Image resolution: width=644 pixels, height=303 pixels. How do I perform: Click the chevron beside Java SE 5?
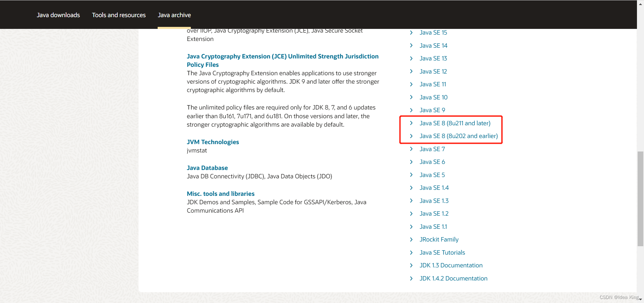click(411, 175)
